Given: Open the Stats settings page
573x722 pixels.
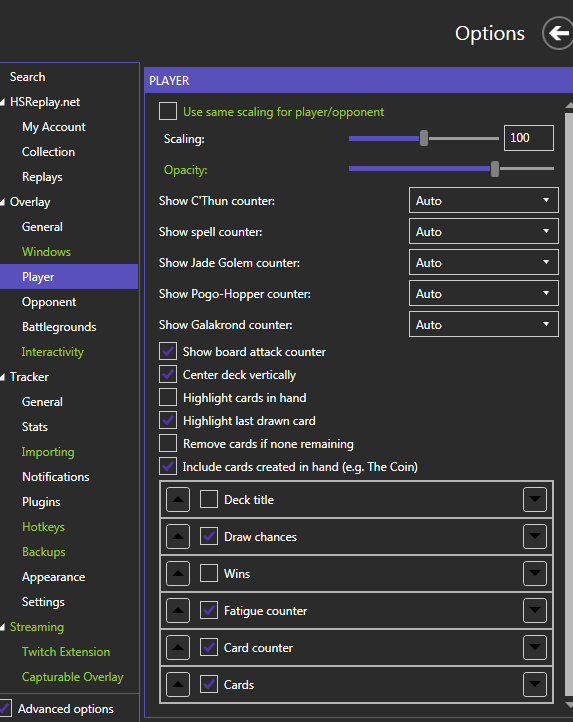Looking at the screenshot, I should click(35, 427).
